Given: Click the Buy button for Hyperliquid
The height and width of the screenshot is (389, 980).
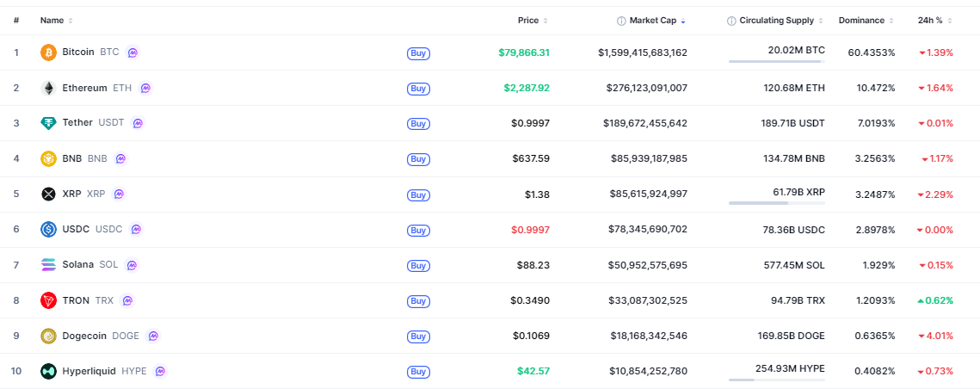Looking at the screenshot, I should click(418, 372).
